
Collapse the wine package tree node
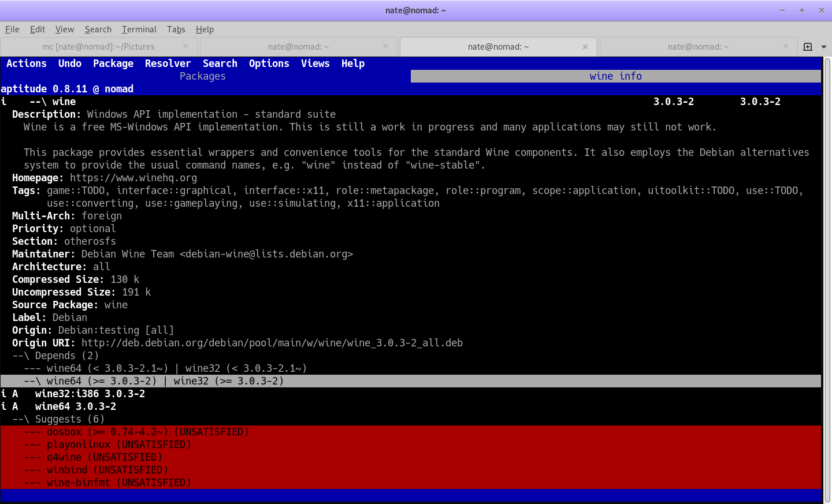coord(38,102)
